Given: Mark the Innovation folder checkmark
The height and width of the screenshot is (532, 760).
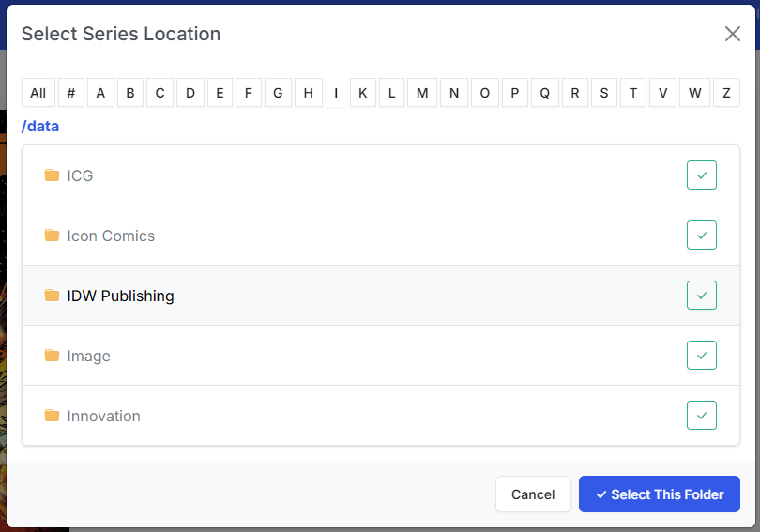Looking at the screenshot, I should click(701, 416).
